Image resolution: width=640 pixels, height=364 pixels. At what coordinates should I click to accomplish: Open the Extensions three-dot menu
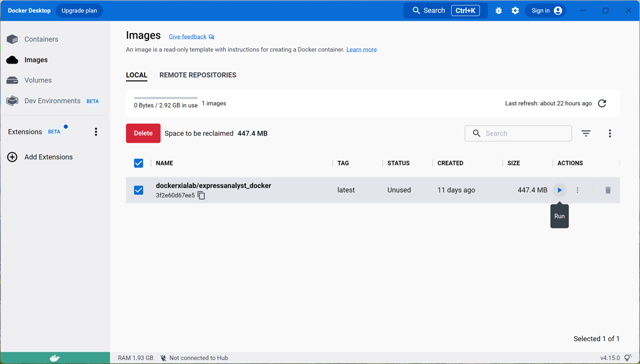click(x=96, y=132)
